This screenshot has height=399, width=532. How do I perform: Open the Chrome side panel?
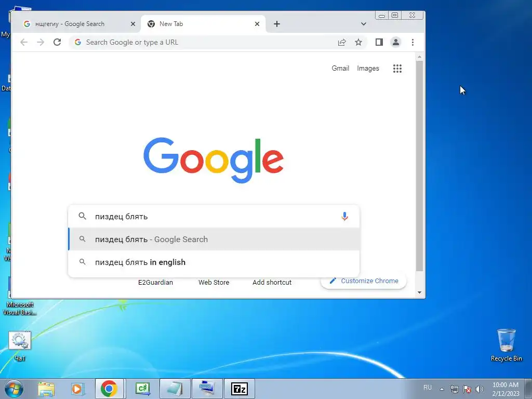379,42
